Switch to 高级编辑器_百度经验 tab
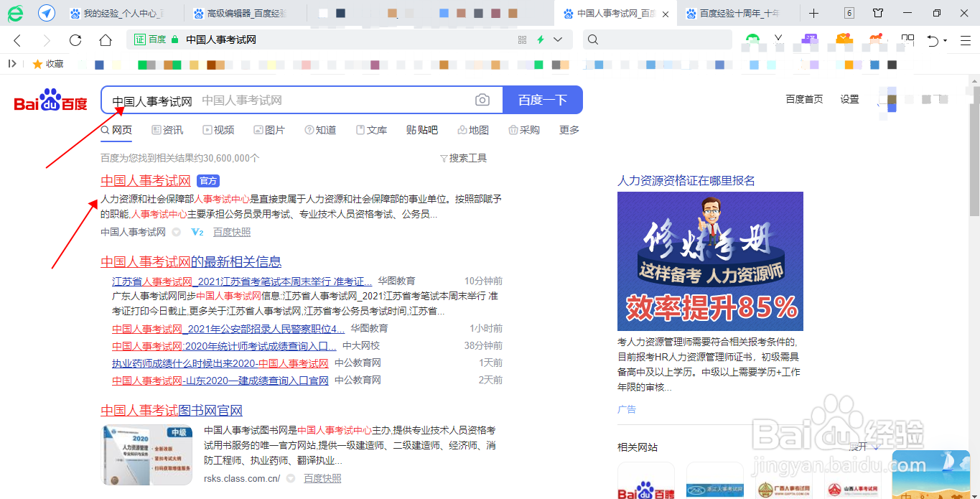Screen dimensions: 980x499 click(x=239, y=13)
